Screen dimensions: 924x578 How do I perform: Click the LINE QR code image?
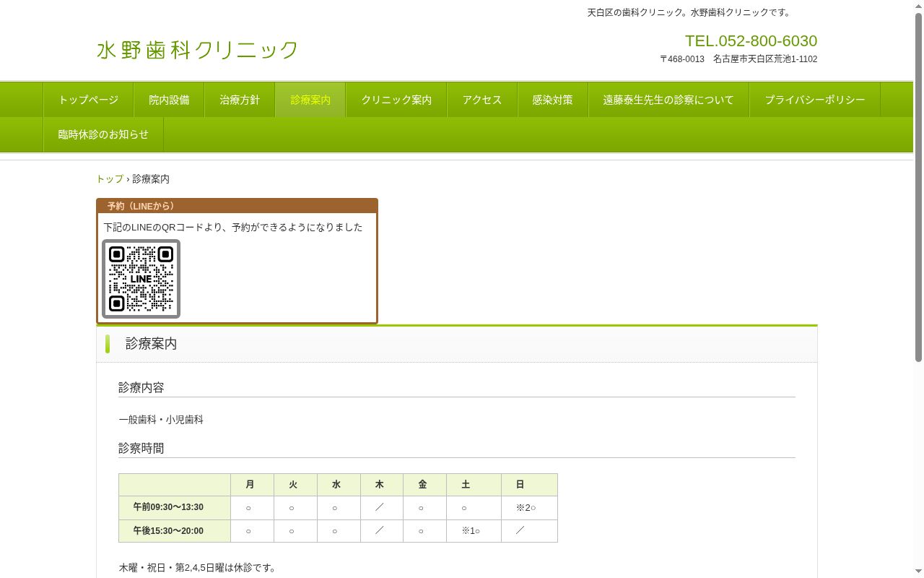pos(141,279)
